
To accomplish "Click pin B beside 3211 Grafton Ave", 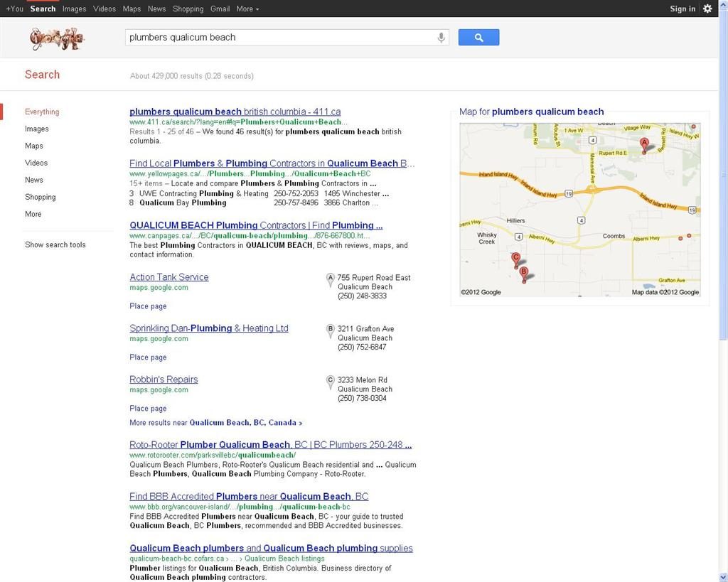I will coord(331,331).
